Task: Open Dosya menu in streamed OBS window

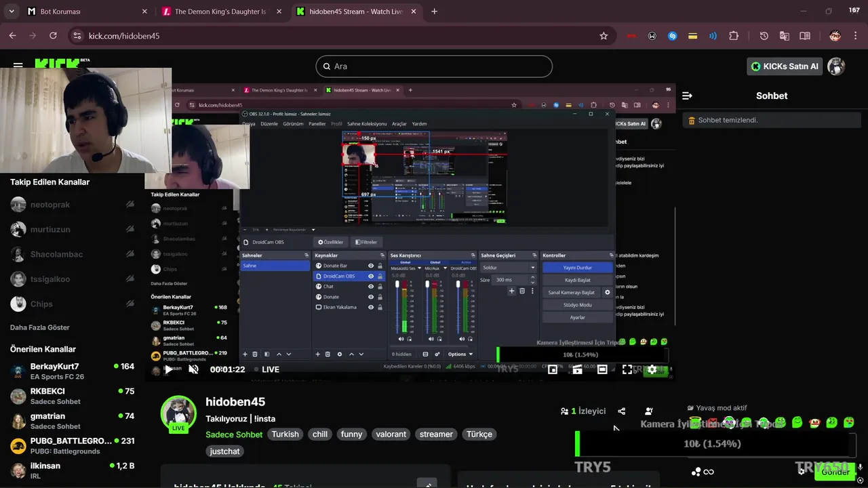Action: [x=249, y=124]
